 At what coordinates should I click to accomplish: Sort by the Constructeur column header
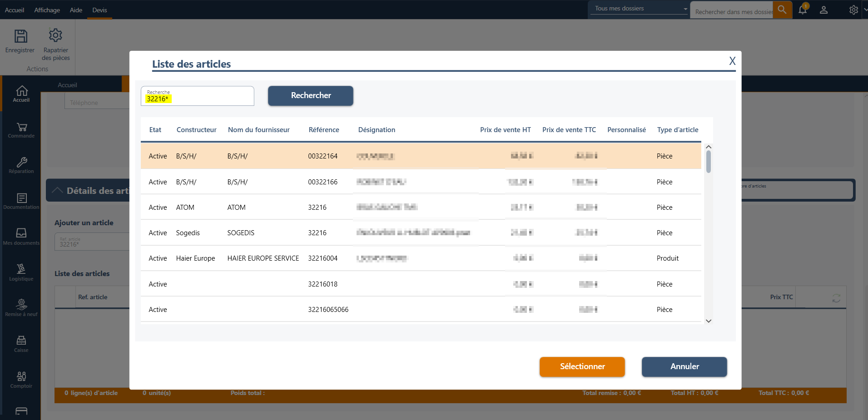[197, 130]
